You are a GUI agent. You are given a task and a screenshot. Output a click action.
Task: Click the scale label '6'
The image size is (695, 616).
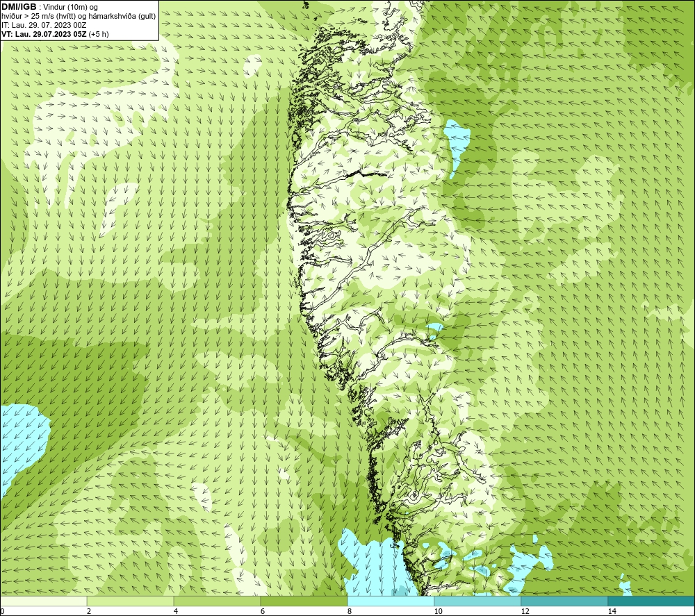[x=263, y=611]
